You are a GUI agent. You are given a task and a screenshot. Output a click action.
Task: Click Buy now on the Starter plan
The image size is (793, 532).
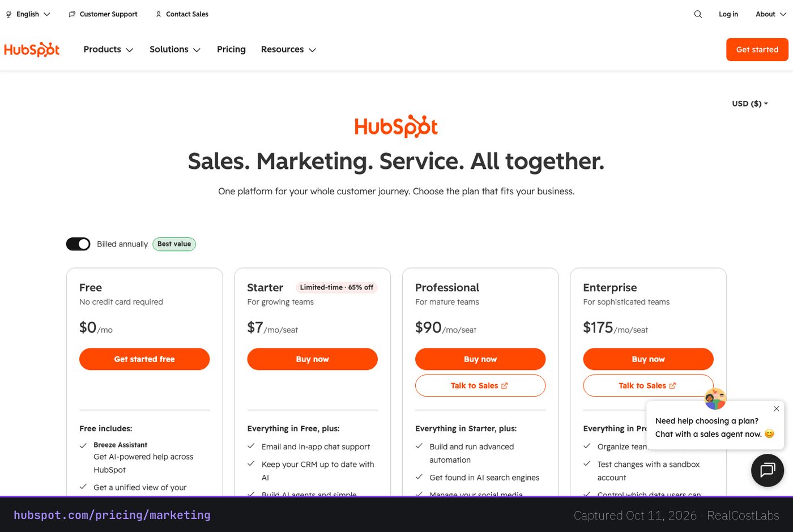[x=312, y=359]
